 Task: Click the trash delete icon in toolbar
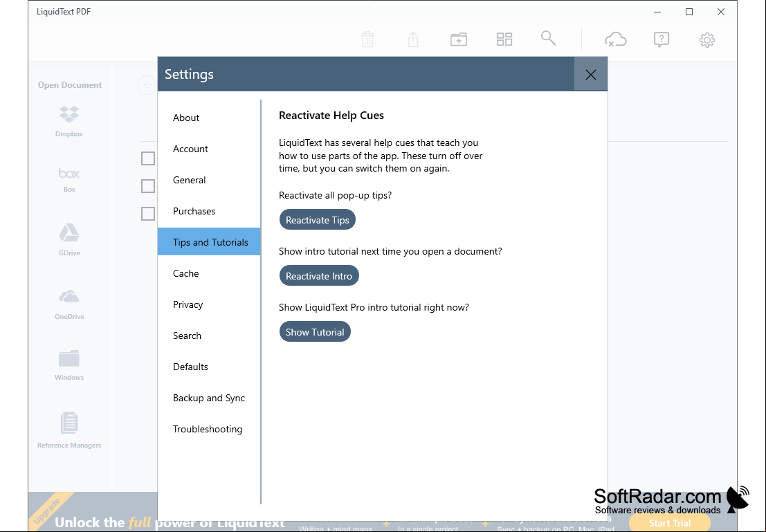367,39
